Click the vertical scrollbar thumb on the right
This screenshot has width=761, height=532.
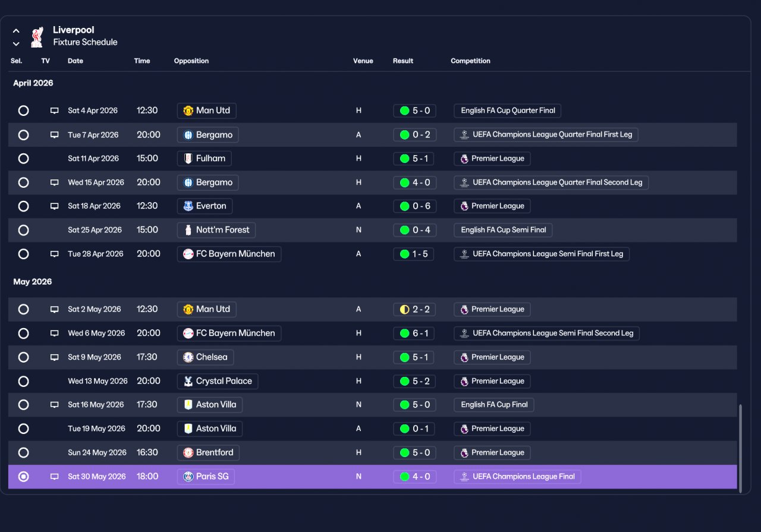[x=740, y=449]
